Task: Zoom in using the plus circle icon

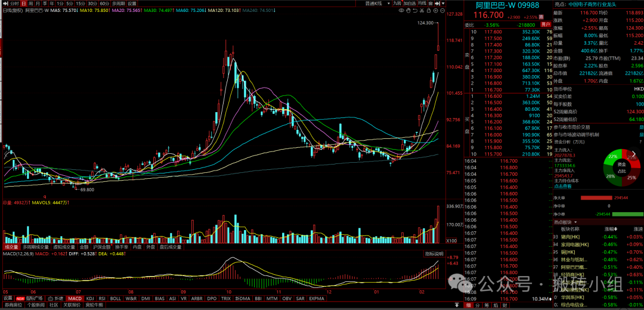Action: [x=436, y=10]
